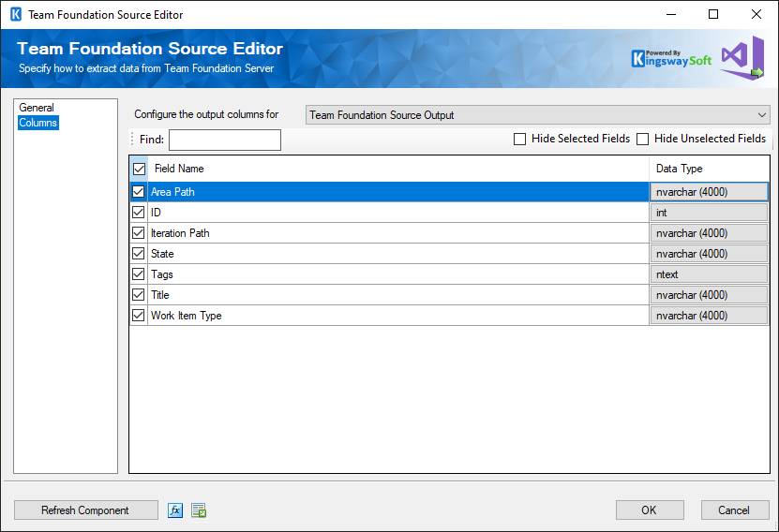The height and width of the screenshot is (532, 779).
Task: Click the nvarchar (4000) cell for Area Path
Action: click(709, 192)
